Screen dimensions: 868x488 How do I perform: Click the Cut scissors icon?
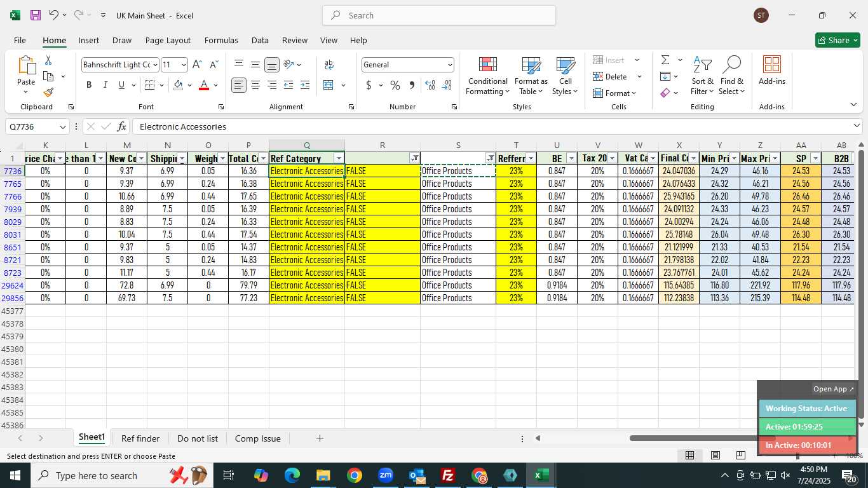[48, 60]
